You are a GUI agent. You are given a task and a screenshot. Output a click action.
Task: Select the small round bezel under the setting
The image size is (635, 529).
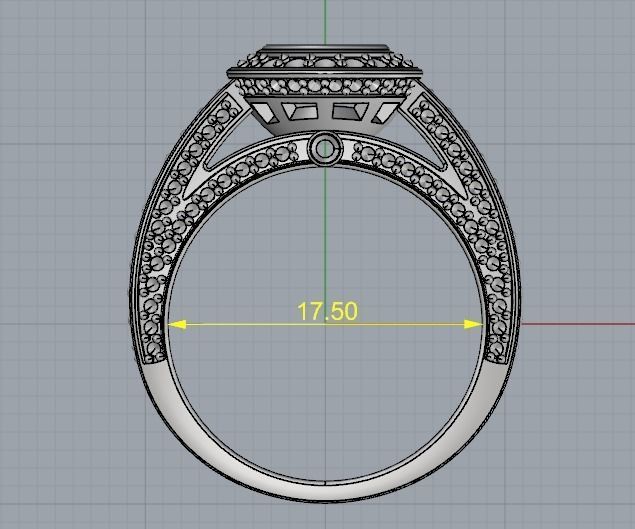pyautogui.click(x=325, y=147)
